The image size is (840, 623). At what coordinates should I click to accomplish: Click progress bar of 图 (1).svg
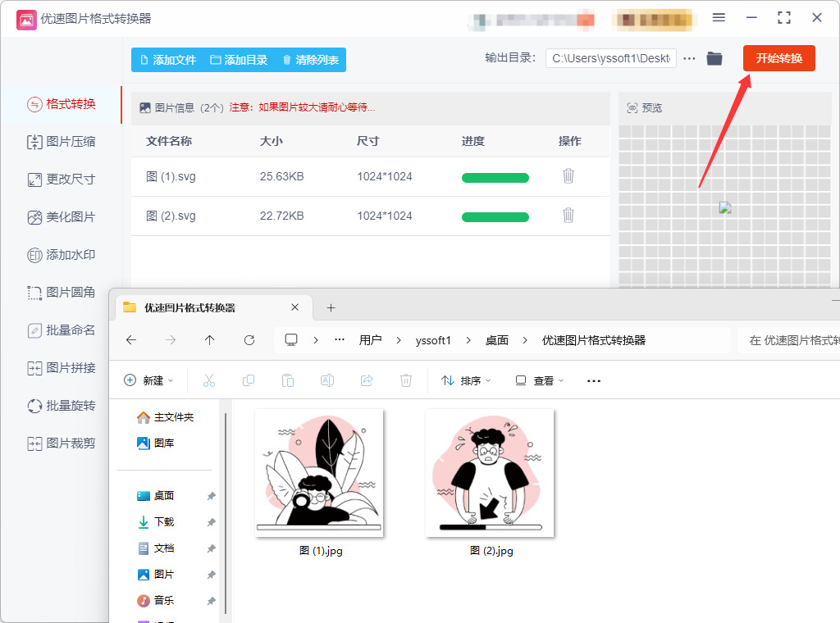pyautogui.click(x=495, y=178)
